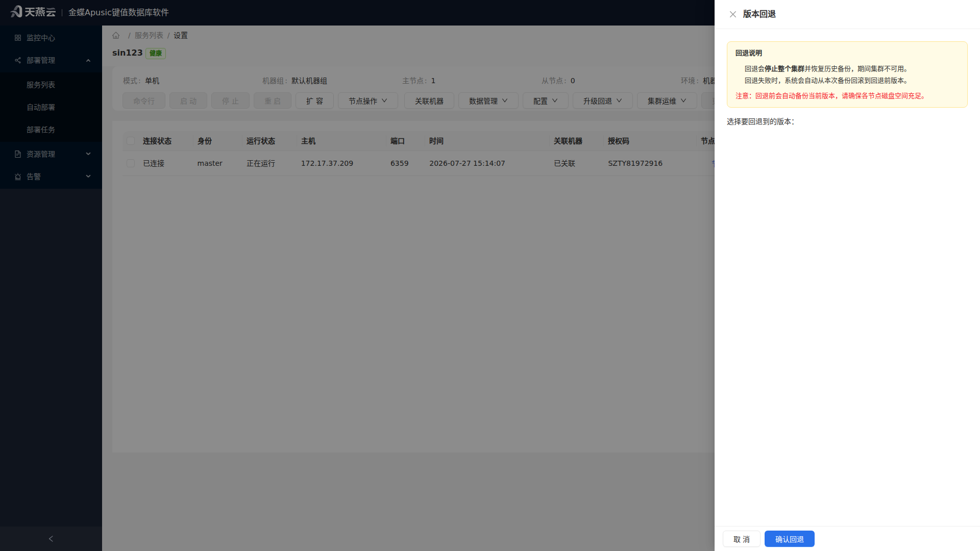This screenshot has height=551, width=980.
Task: Open the 节点操作 dropdown
Action: coord(367,101)
